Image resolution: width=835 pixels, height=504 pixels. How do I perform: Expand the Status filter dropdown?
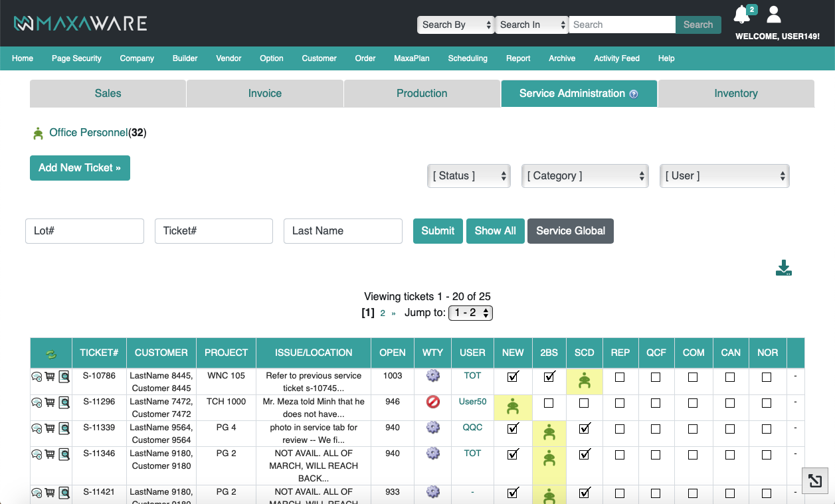(x=469, y=176)
